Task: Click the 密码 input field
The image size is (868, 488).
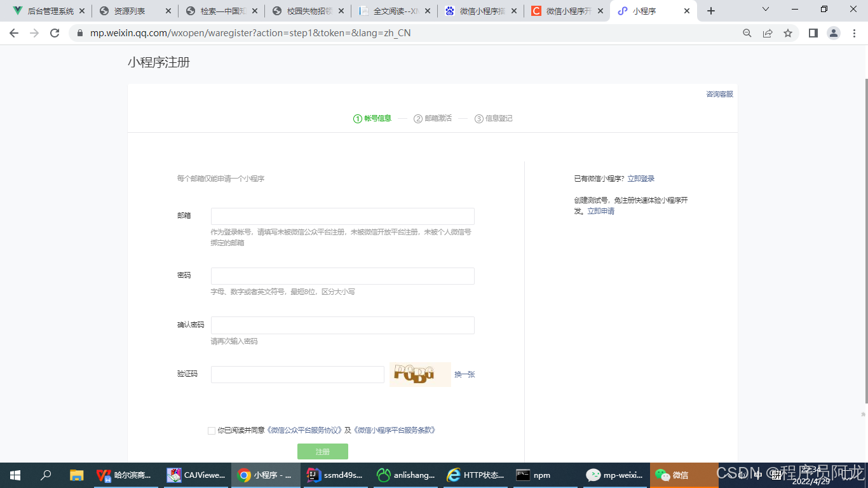Action: click(342, 276)
